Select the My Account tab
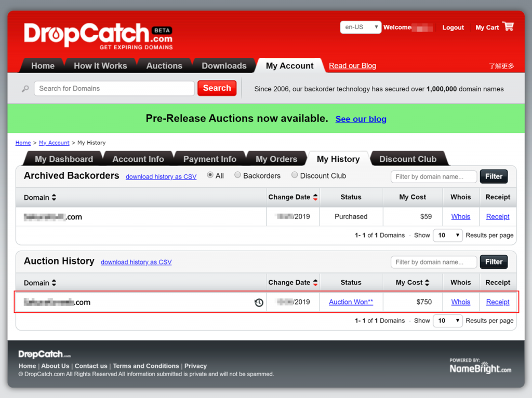This screenshot has width=532, height=398. click(x=290, y=66)
